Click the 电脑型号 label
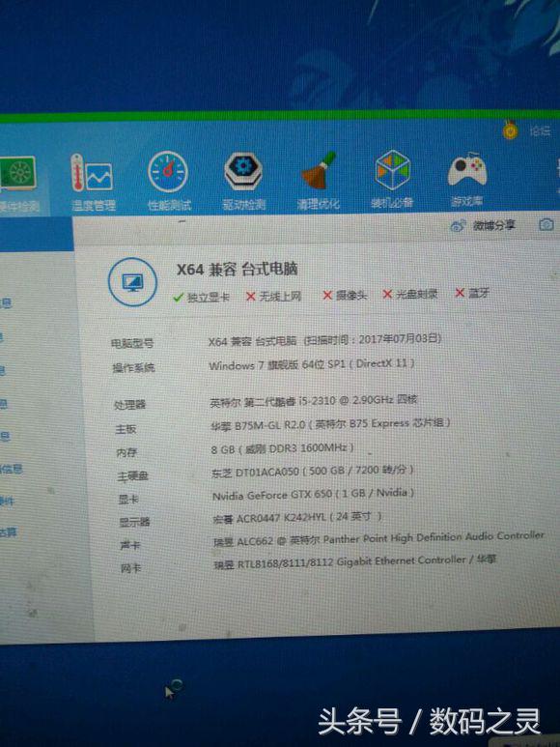Viewport: 560px width, 747px height. (x=132, y=343)
